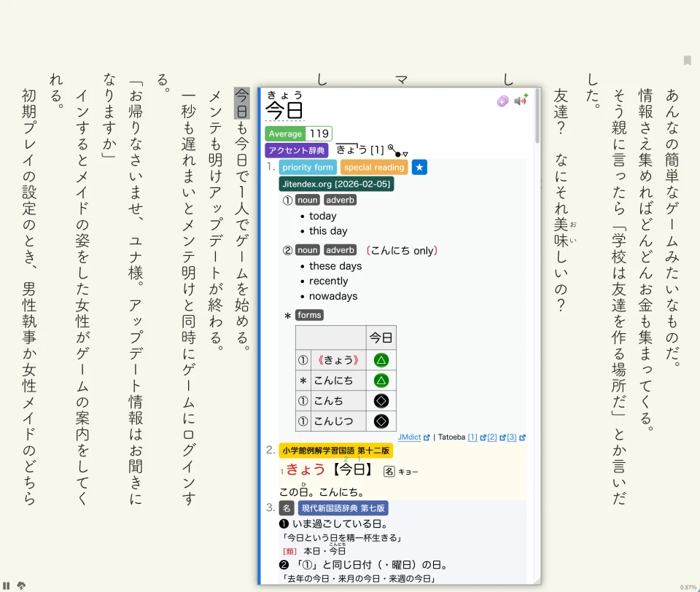The image size is (700, 592).
Task: Click the book line starting 初期プレイの設定
Action: 29,297
